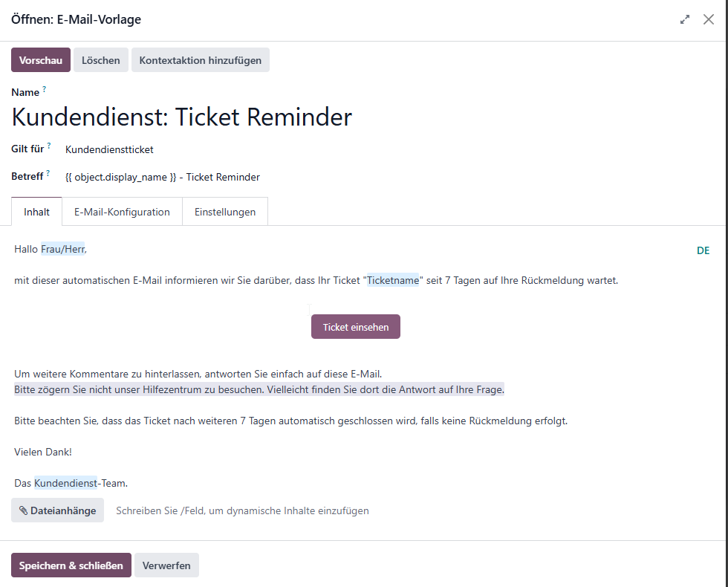The width and height of the screenshot is (728, 587).
Task: Click the Betreff subject input field
Action: [391, 177]
